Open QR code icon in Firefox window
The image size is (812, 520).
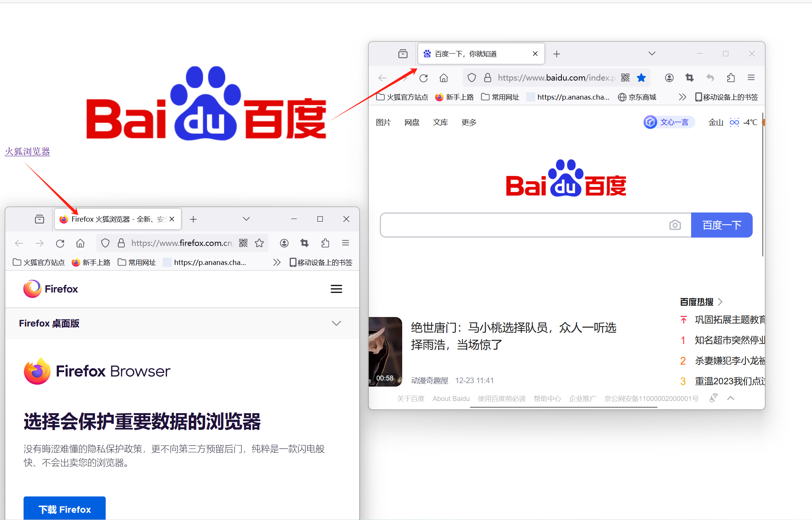243,243
